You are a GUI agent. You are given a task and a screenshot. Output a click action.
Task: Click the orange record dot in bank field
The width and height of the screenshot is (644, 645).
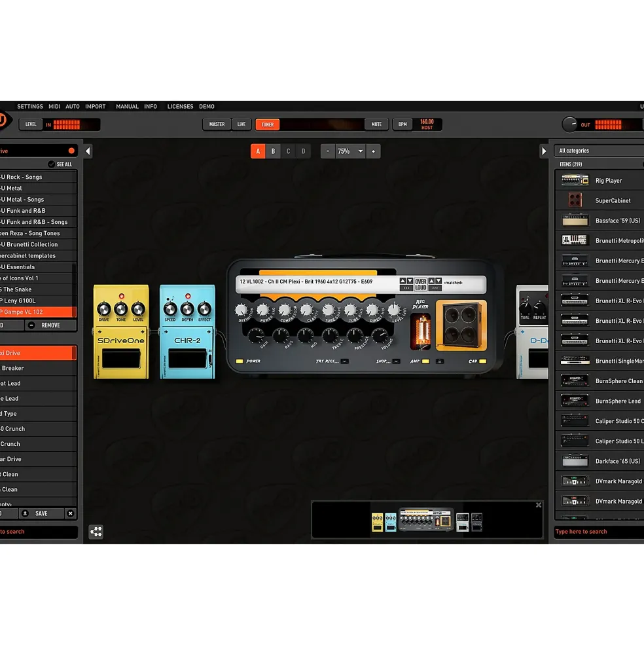coord(71,151)
